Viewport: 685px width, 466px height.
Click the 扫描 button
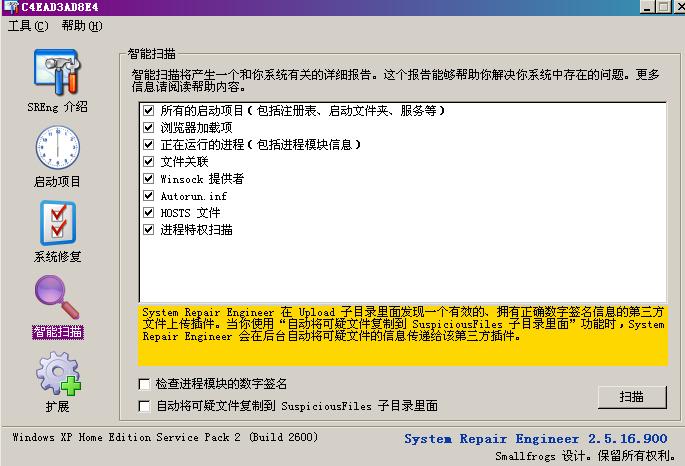[x=632, y=397]
